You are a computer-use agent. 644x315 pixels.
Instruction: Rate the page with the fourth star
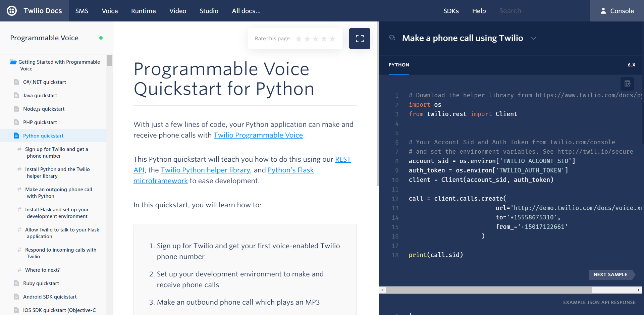point(324,39)
